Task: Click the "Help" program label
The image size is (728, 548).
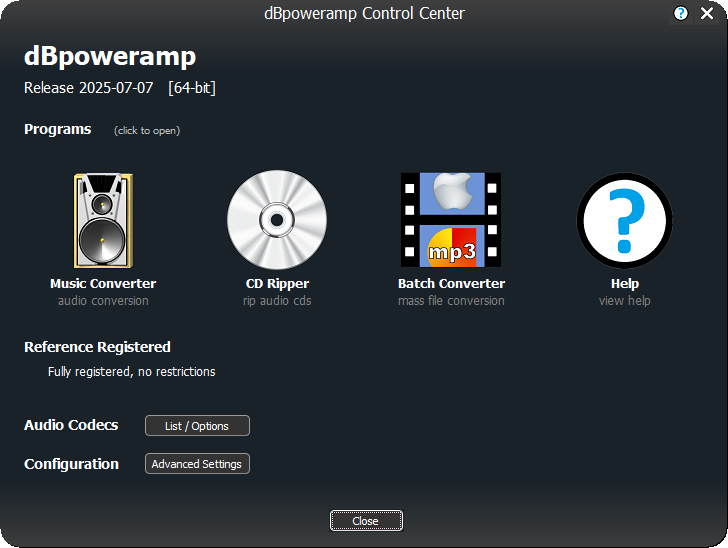Action: (625, 284)
